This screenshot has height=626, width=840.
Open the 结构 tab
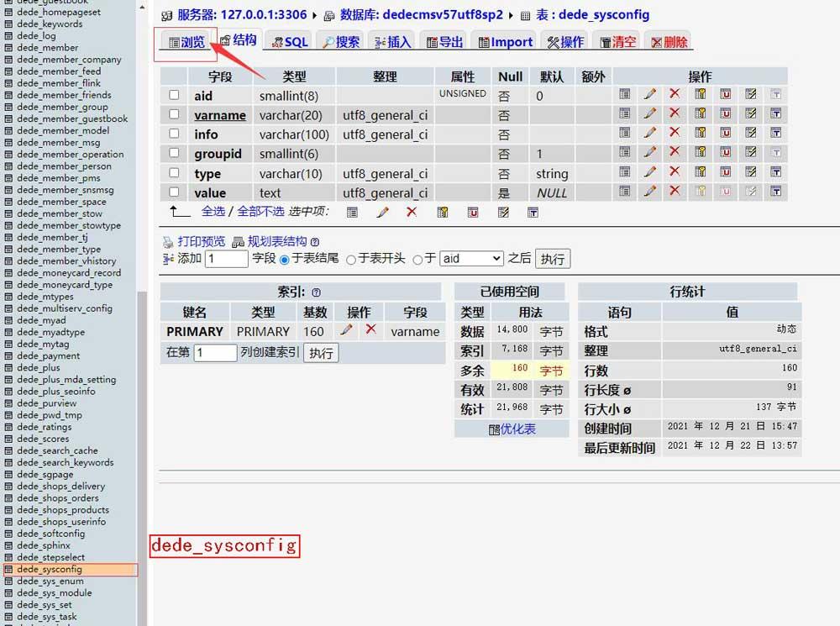coord(239,39)
